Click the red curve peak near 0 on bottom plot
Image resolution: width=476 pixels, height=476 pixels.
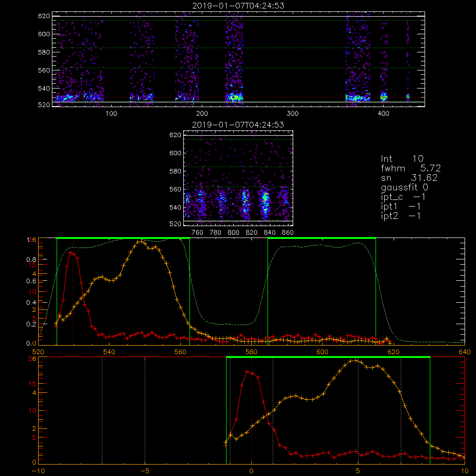click(x=247, y=371)
